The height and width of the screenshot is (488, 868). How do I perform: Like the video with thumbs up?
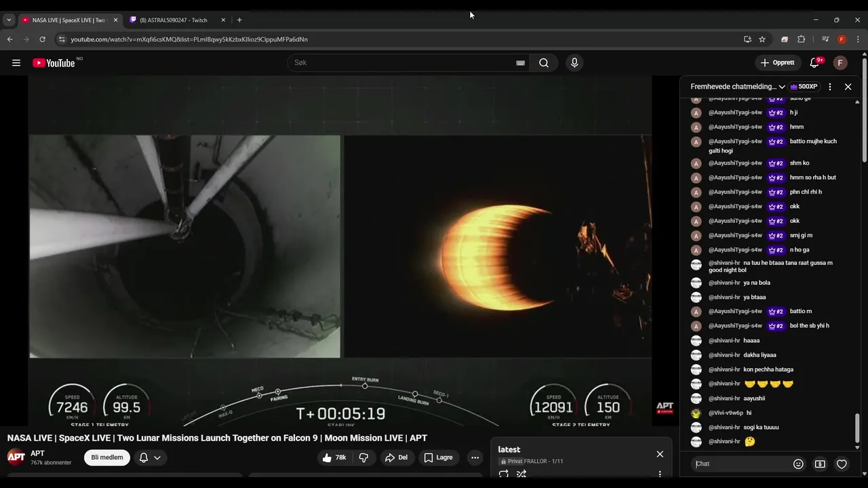pos(334,457)
